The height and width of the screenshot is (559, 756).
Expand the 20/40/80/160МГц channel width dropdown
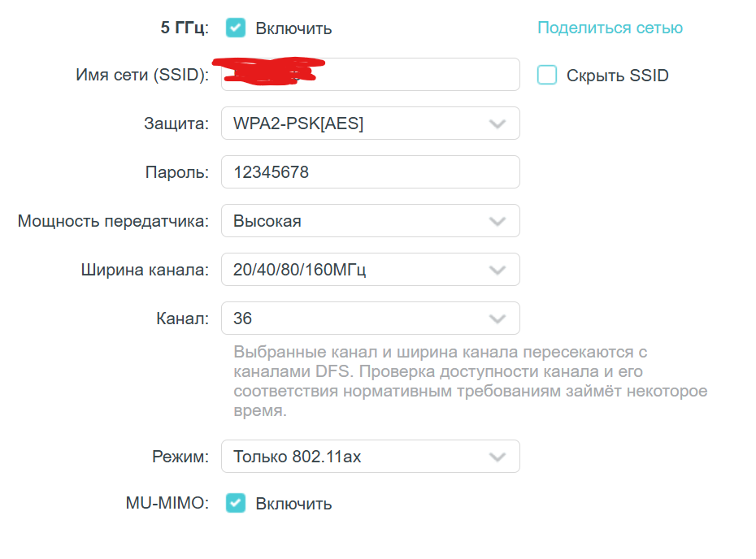pyautogui.click(x=371, y=270)
